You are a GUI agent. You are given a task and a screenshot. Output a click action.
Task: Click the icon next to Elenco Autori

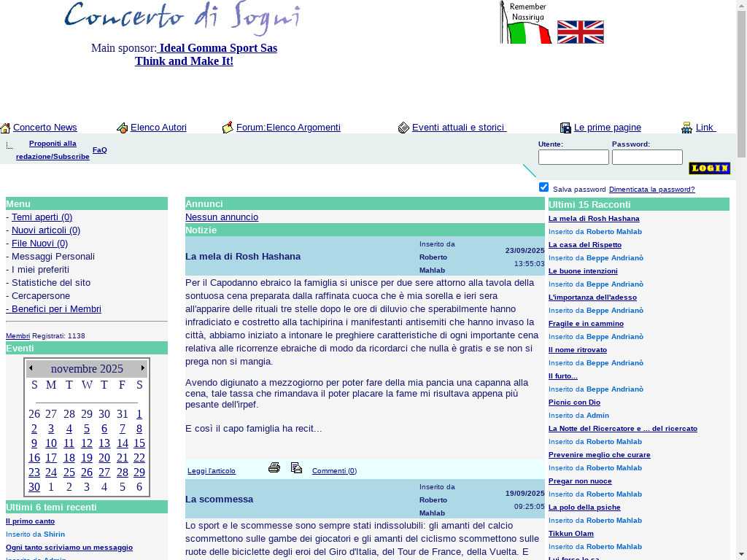pos(122,128)
